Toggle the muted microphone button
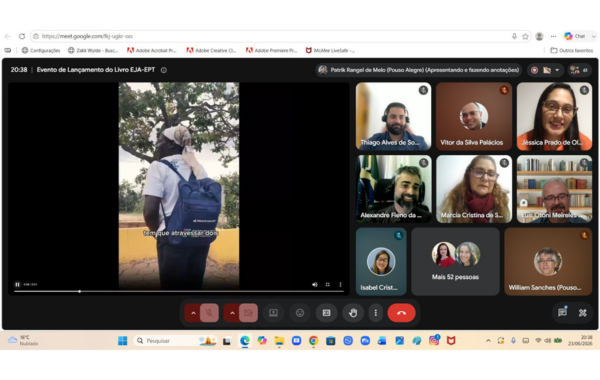Image resolution: width=600 pixels, height=380 pixels. [209, 313]
